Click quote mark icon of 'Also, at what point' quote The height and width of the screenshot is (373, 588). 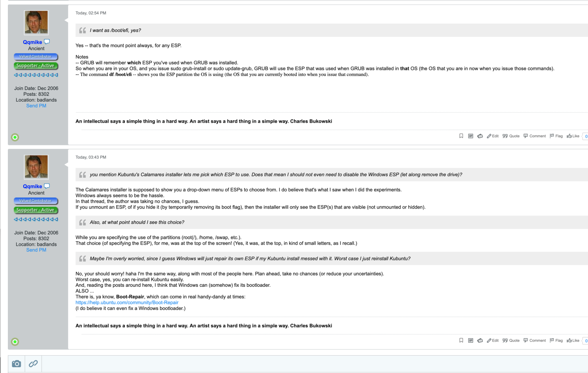point(83,223)
